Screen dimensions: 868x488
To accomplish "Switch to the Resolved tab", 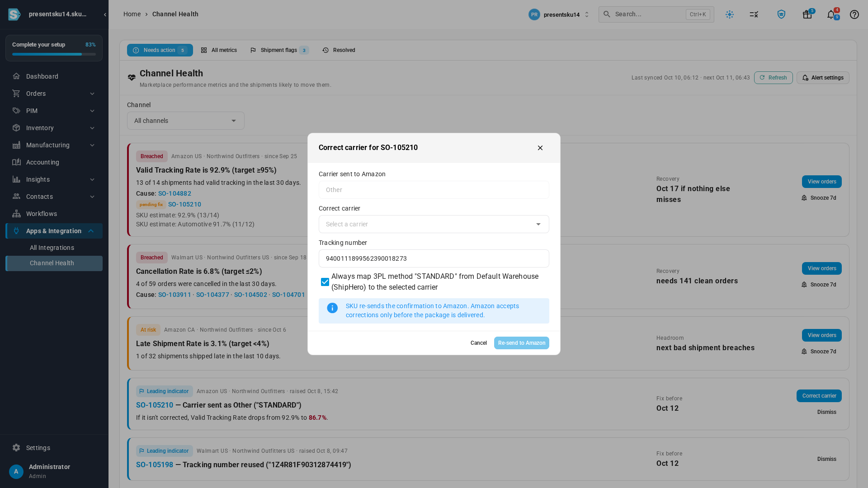I will 339,50.
